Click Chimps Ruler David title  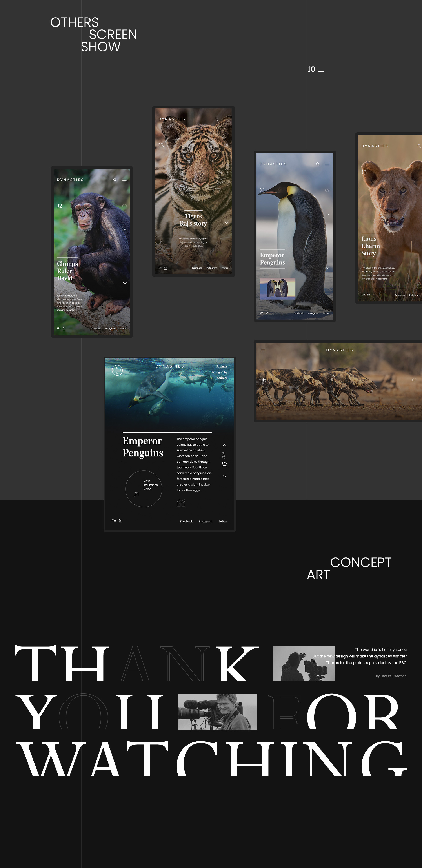[67, 271]
